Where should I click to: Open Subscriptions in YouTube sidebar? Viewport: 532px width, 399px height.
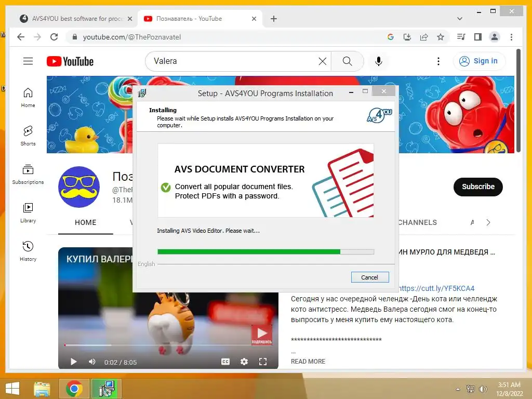tap(28, 175)
